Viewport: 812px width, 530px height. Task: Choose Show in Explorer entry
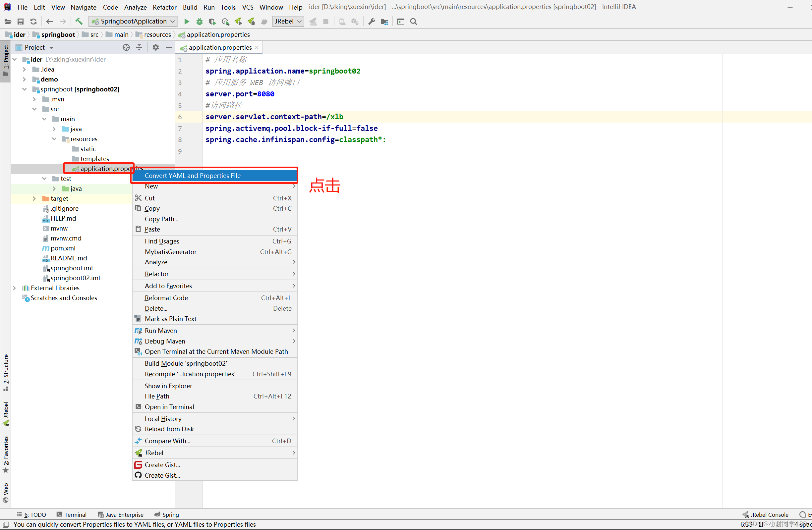tap(168, 386)
